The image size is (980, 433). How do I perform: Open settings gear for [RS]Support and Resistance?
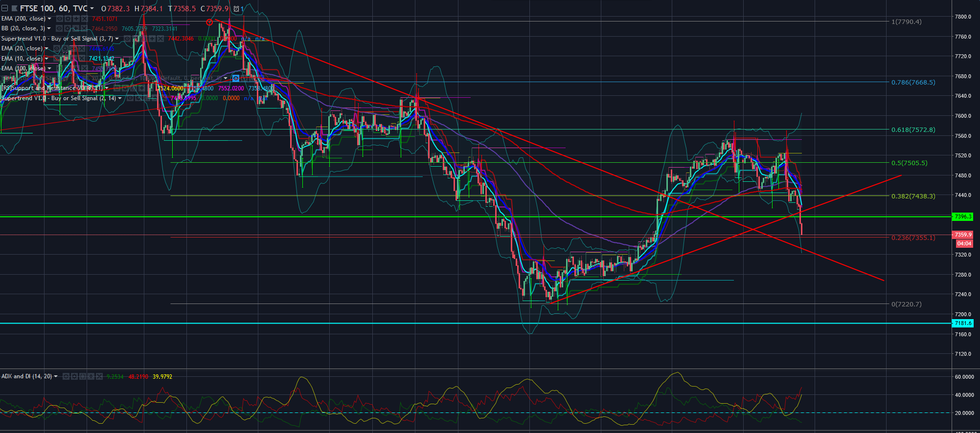pyautogui.click(x=125, y=88)
